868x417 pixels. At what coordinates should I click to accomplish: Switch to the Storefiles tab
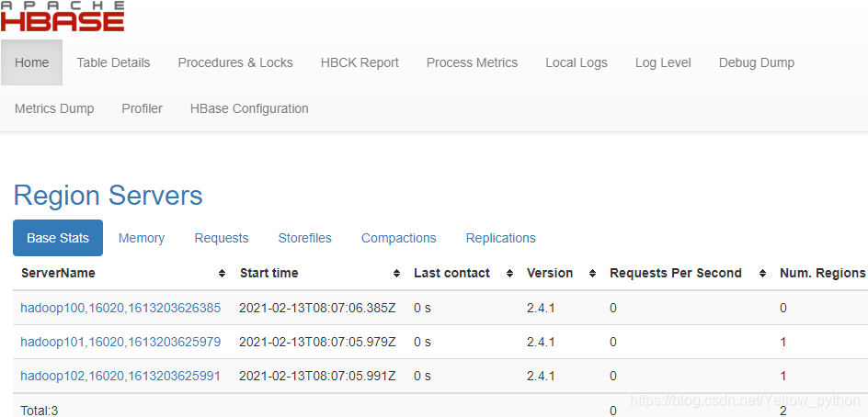tap(305, 238)
